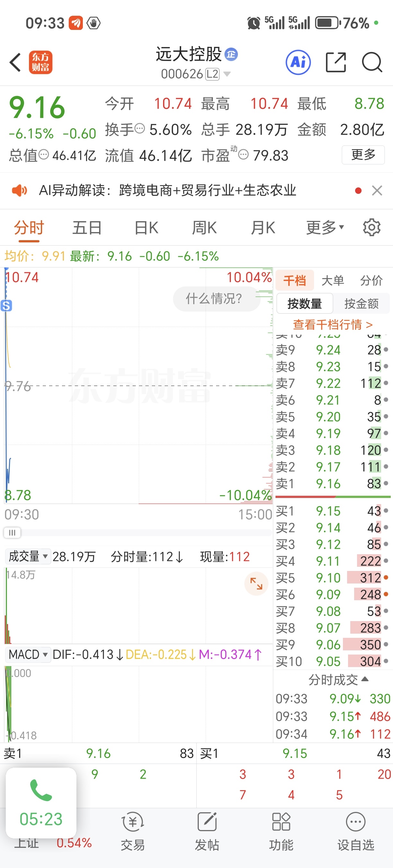Tap the info icon next to 总值
Image resolution: width=393 pixels, height=868 pixels.
click(44, 155)
